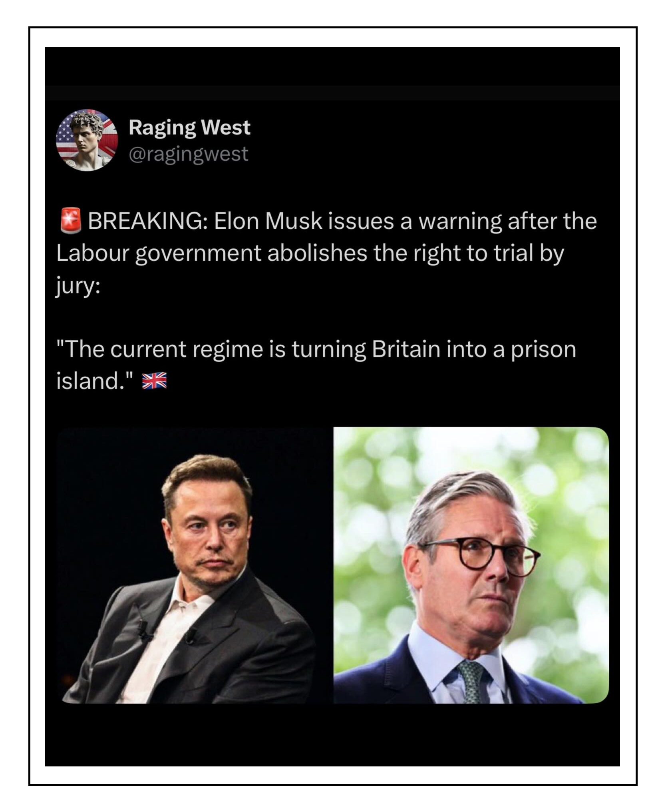Screen dimensions: 662x812
Task: Click the red siren emoji
Action: [71, 220]
